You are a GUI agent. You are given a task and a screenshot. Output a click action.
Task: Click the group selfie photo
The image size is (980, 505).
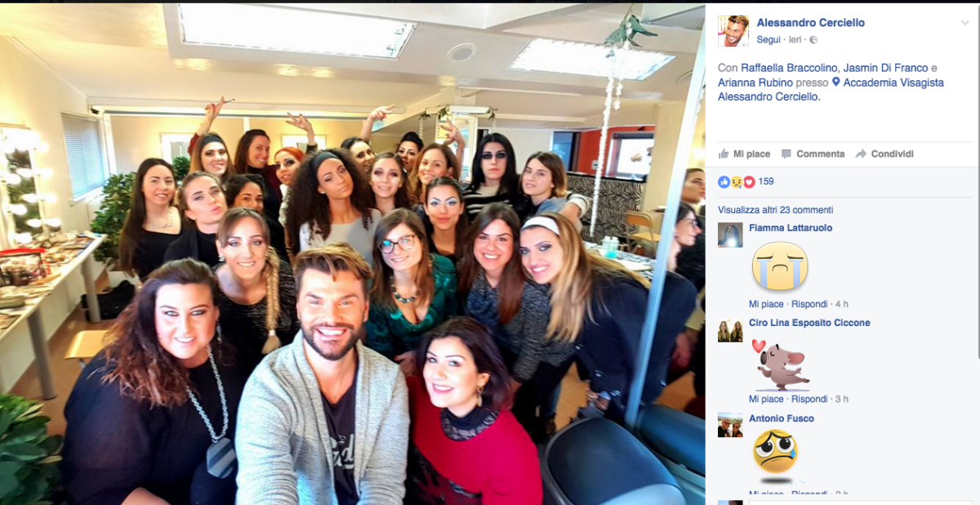pos(352,254)
